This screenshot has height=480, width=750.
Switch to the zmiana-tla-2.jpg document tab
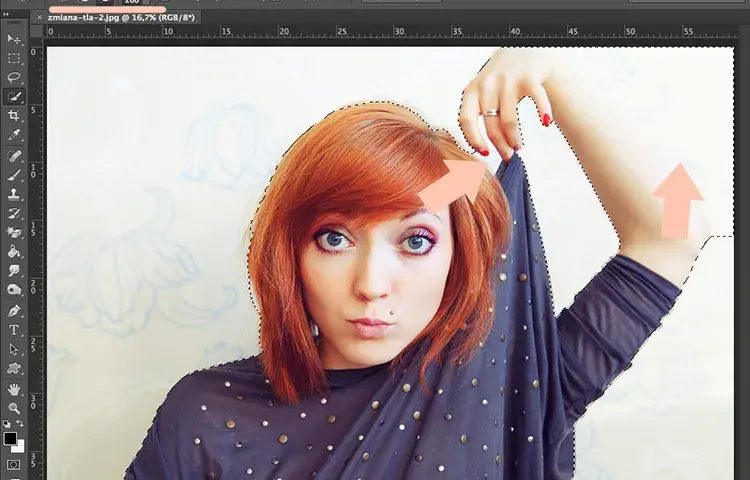coord(121,17)
